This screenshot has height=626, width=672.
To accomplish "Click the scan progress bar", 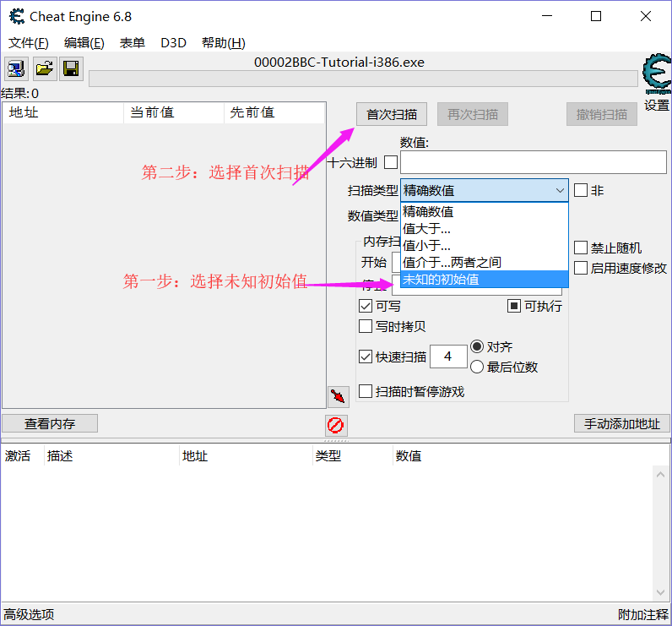I will (x=363, y=79).
